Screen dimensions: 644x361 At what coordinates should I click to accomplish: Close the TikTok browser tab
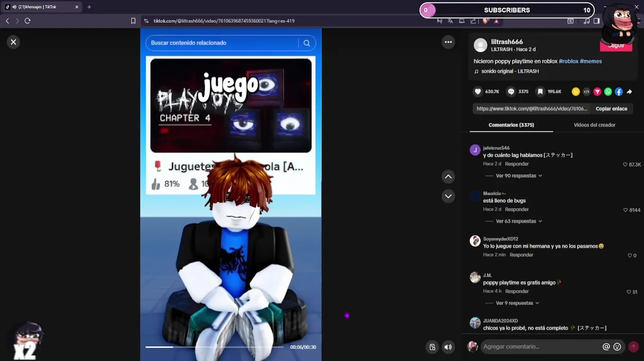click(x=77, y=7)
